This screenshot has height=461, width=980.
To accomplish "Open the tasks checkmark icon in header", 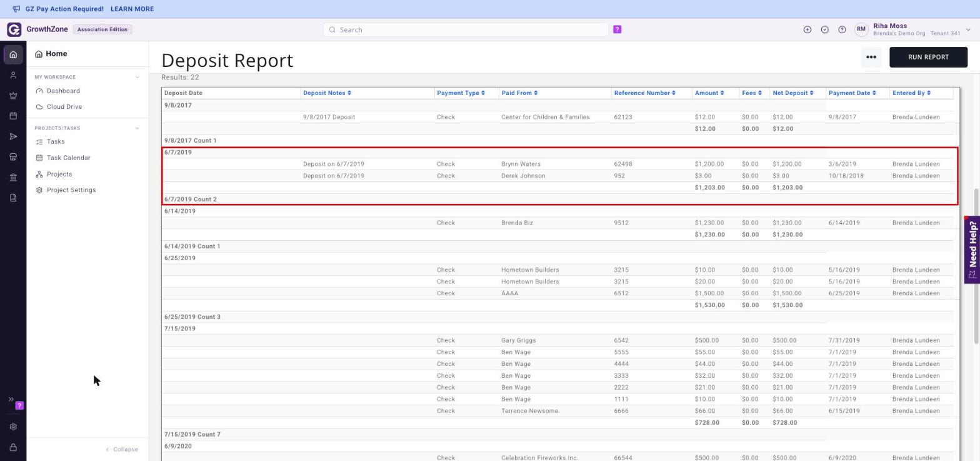I will 824,29.
